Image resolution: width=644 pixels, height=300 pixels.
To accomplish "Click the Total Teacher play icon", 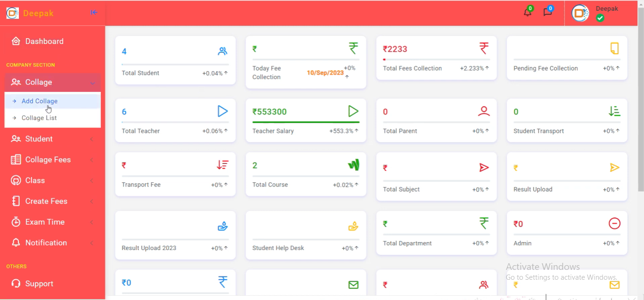I will tap(223, 111).
